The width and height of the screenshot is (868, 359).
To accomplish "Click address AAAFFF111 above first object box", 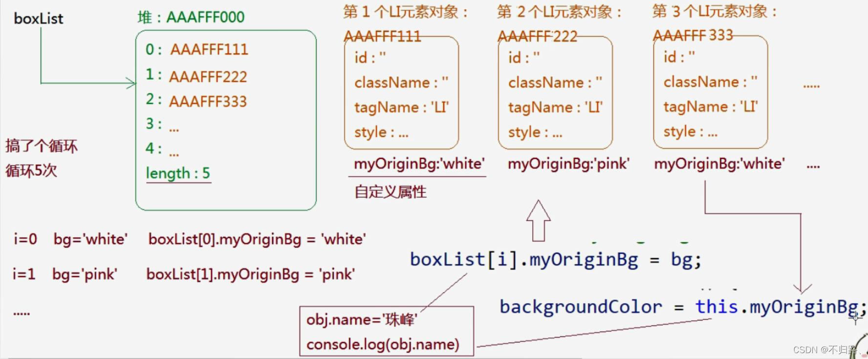I will [x=382, y=36].
